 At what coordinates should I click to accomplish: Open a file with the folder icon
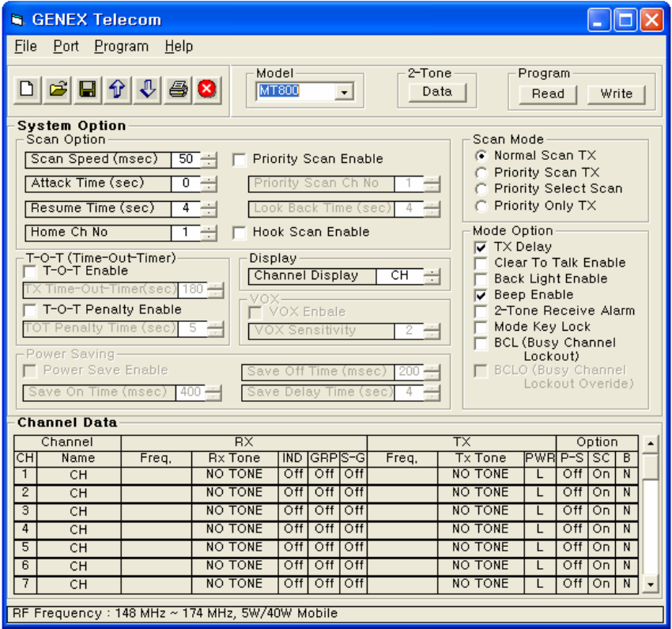pyautogui.click(x=58, y=89)
